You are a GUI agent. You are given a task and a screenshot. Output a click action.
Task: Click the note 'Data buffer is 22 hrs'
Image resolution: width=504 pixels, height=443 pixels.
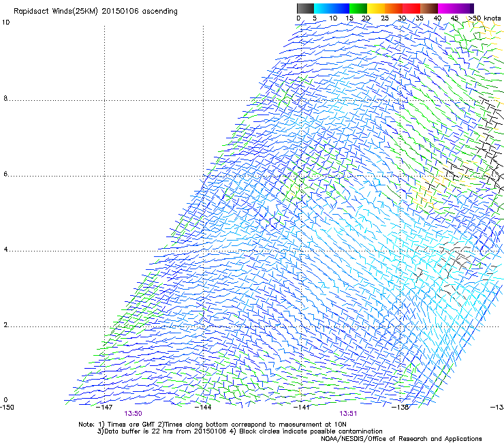pyautogui.click(x=138, y=431)
